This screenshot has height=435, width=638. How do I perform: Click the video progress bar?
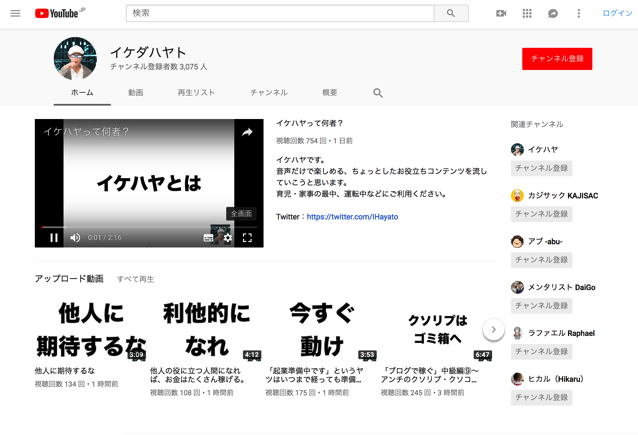click(149, 227)
